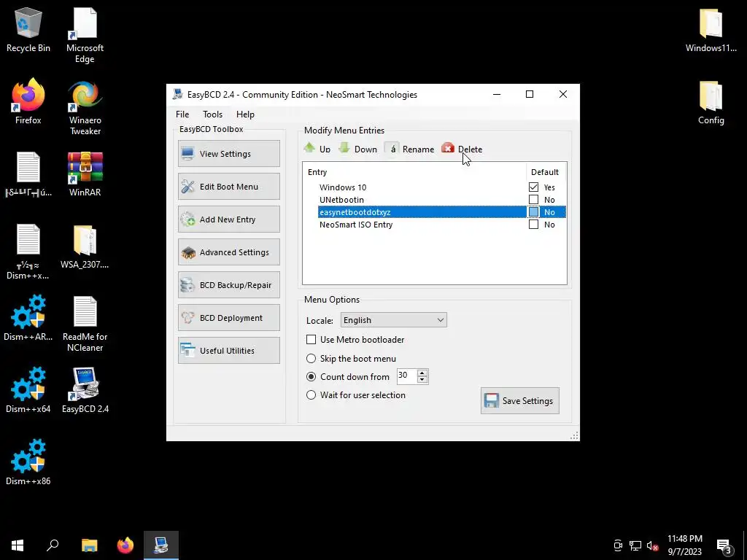Open muted volume tray icon
Image resolution: width=747 pixels, height=560 pixels.
[652, 545]
